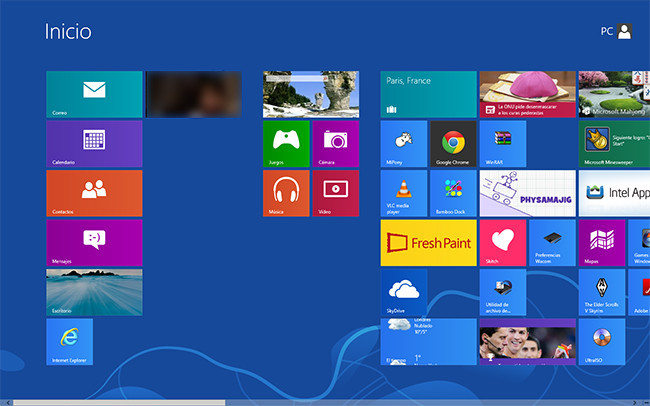Launch the Physamajig tile
The height and width of the screenshot is (406, 650).
point(528,193)
